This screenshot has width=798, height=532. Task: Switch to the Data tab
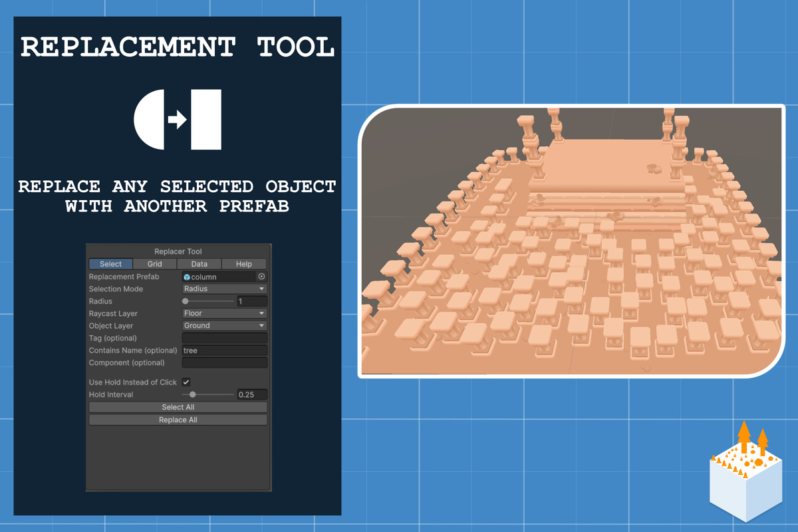198,264
